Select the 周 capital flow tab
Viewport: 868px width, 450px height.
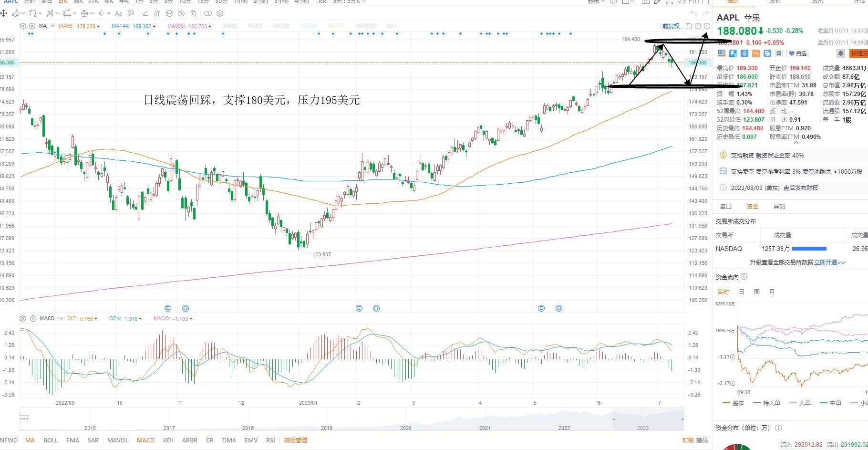click(x=756, y=292)
